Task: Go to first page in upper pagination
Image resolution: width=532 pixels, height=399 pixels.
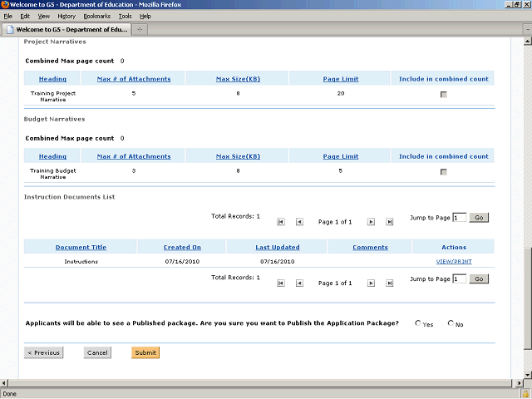Action: click(281, 222)
